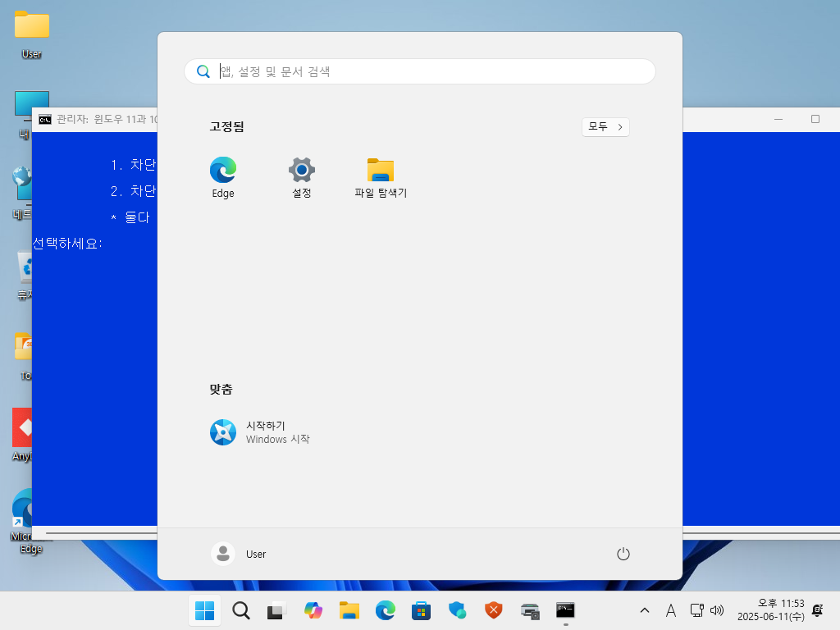Viewport: 840px width, 630px height.
Task: Click the Windows 시작 subtitle text
Action: pyautogui.click(x=277, y=440)
